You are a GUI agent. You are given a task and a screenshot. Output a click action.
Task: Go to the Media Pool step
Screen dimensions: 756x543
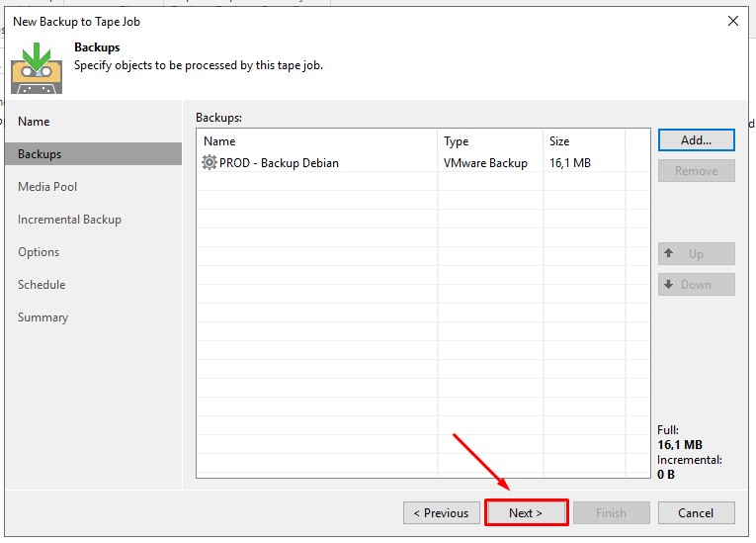click(x=47, y=187)
